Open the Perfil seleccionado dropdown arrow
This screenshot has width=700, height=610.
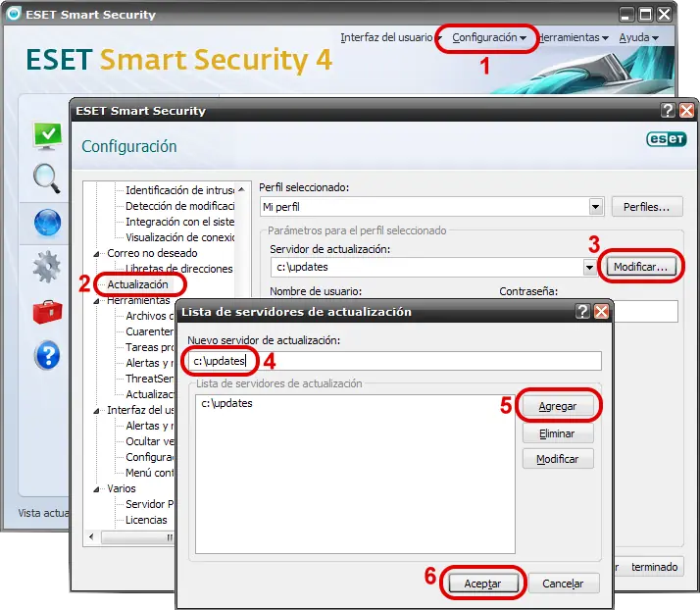[595, 207]
